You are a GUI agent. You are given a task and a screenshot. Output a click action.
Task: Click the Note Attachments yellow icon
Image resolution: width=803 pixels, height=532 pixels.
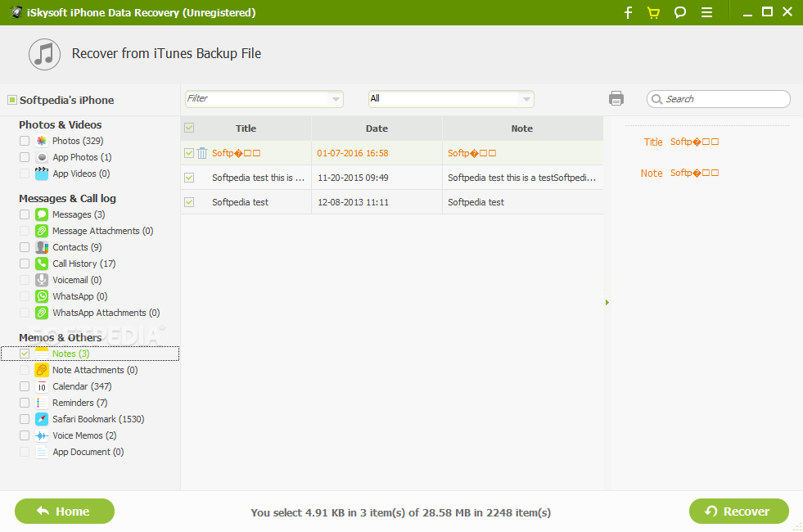tap(42, 370)
